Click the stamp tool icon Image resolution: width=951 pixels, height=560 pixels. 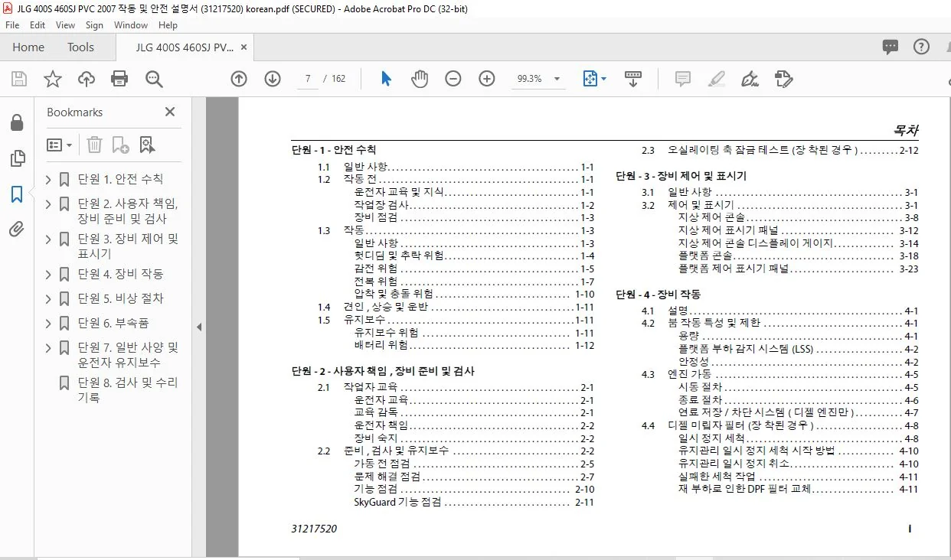[783, 79]
